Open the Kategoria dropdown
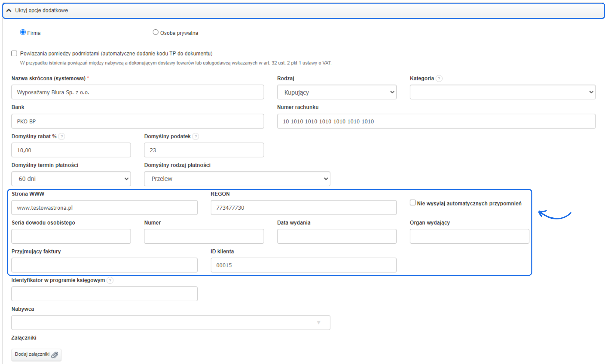 pyautogui.click(x=502, y=92)
